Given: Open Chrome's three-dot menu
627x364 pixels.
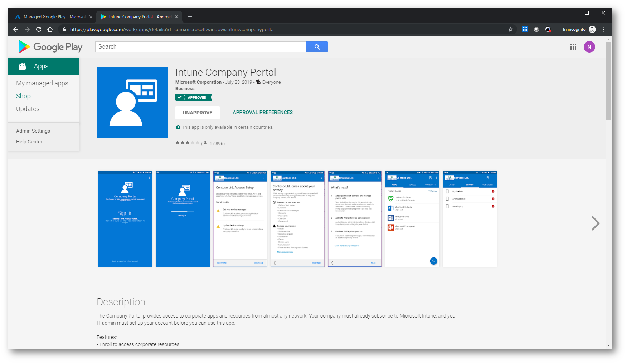Looking at the screenshot, I should tap(604, 29).
